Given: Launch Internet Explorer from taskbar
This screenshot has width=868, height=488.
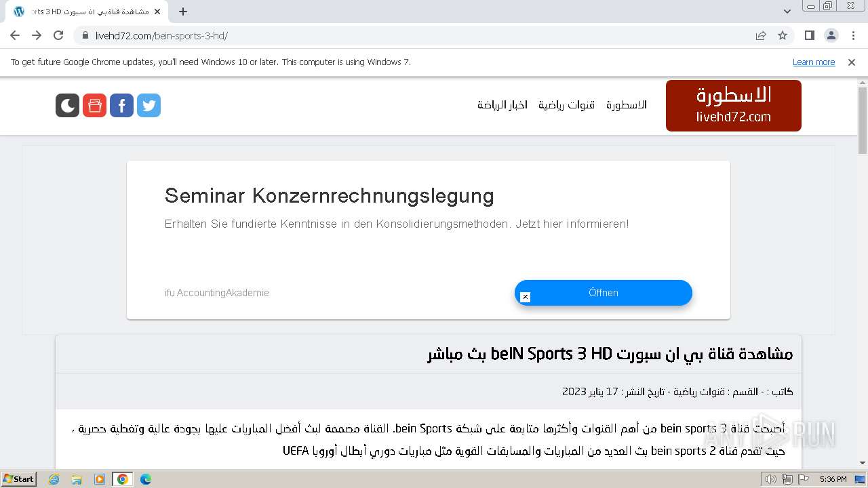Looking at the screenshot, I should coord(54,479).
